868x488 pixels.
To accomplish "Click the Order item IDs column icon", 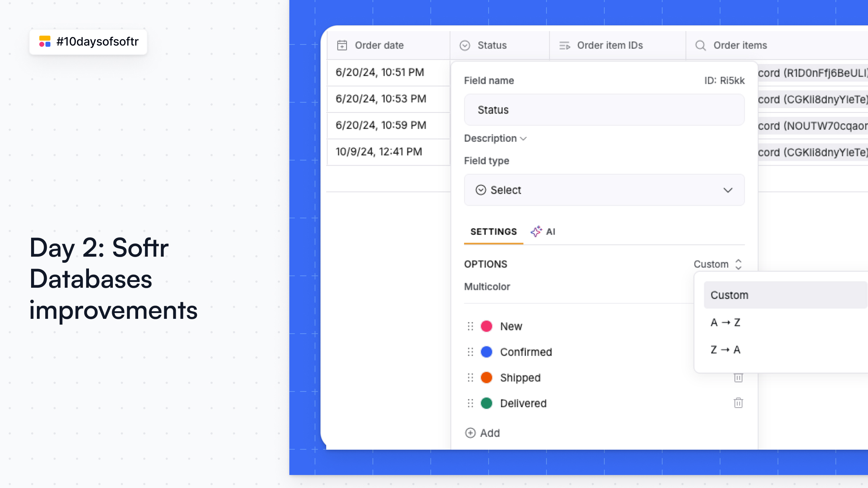I will click(x=564, y=46).
